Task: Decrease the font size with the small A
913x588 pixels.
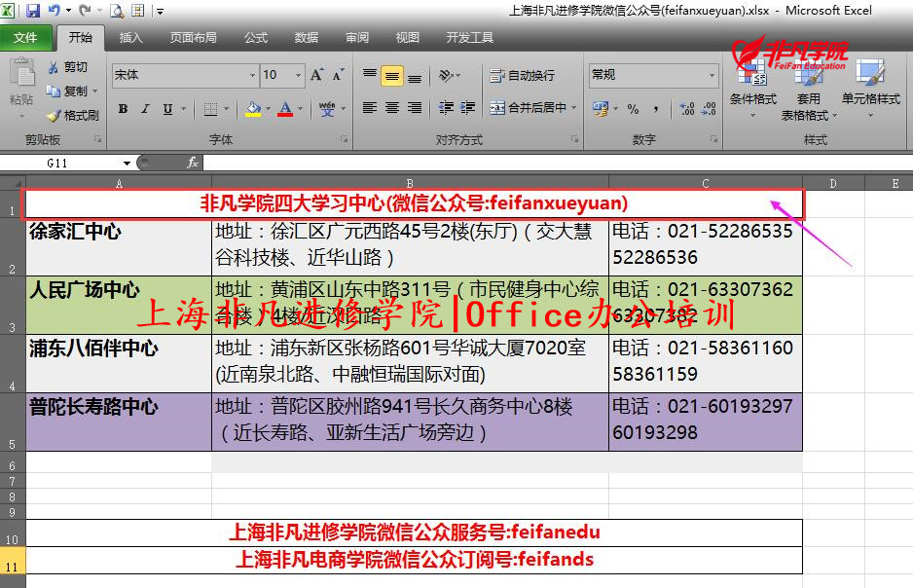Action: click(x=339, y=75)
